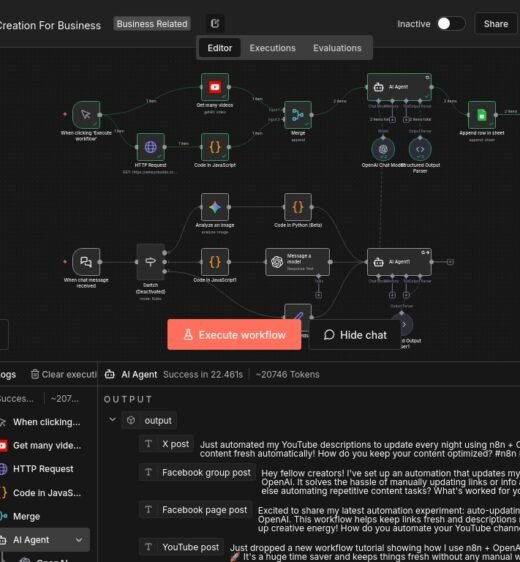
Task: Switch to the Executions tab
Action: (x=272, y=48)
